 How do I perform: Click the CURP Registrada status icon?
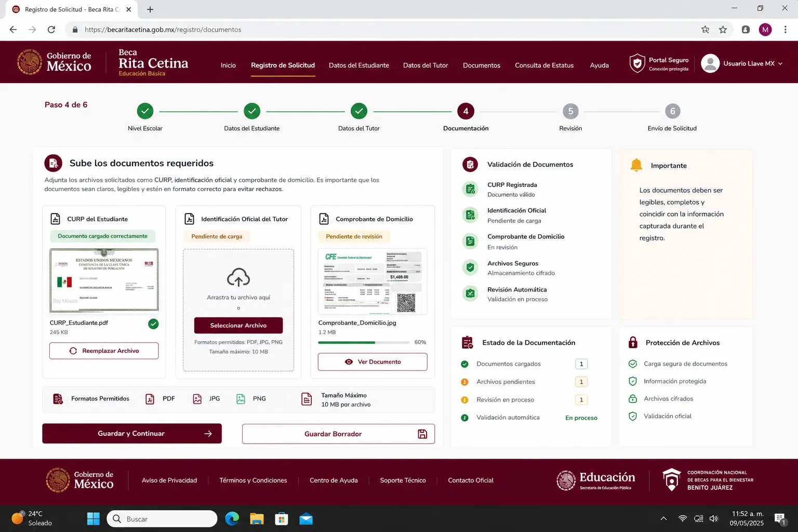point(470,189)
